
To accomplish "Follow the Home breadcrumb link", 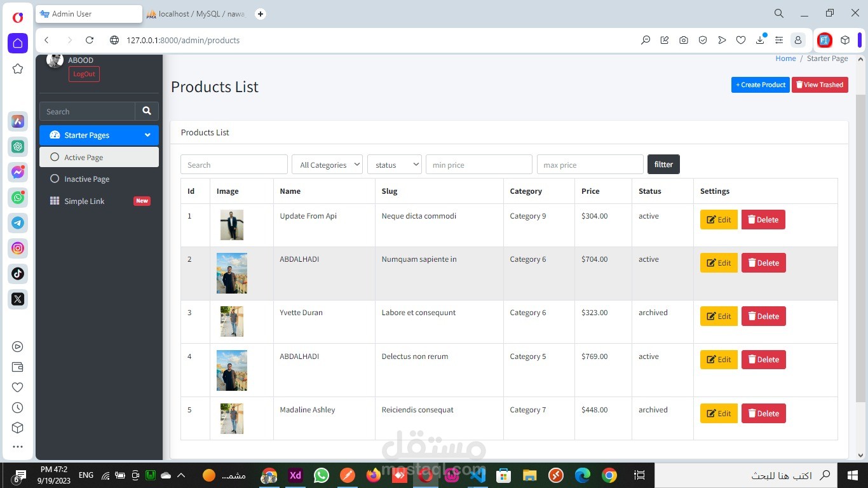I will 785,58.
